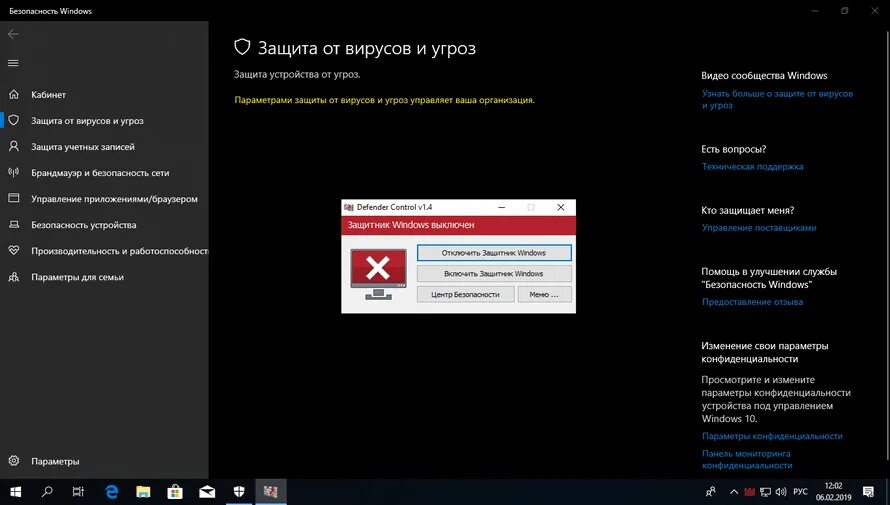Viewport: 890px width, 505px height.
Task: Click the network tray icon
Action: click(765, 492)
